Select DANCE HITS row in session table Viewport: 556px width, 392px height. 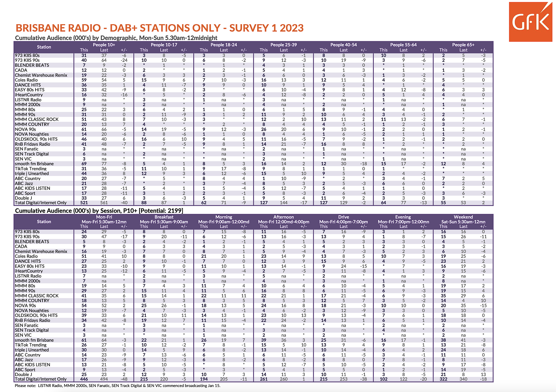pyautogui.click(x=253, y=261)
